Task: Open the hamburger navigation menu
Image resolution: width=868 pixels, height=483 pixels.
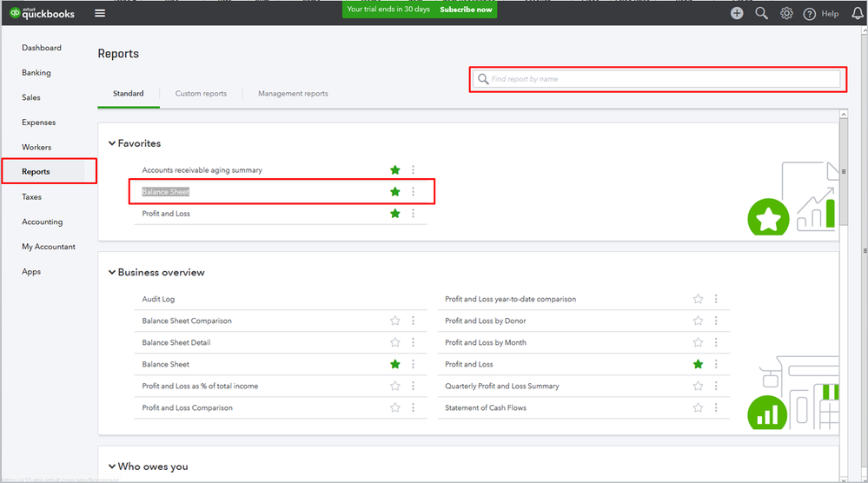Action: [100, 13]
